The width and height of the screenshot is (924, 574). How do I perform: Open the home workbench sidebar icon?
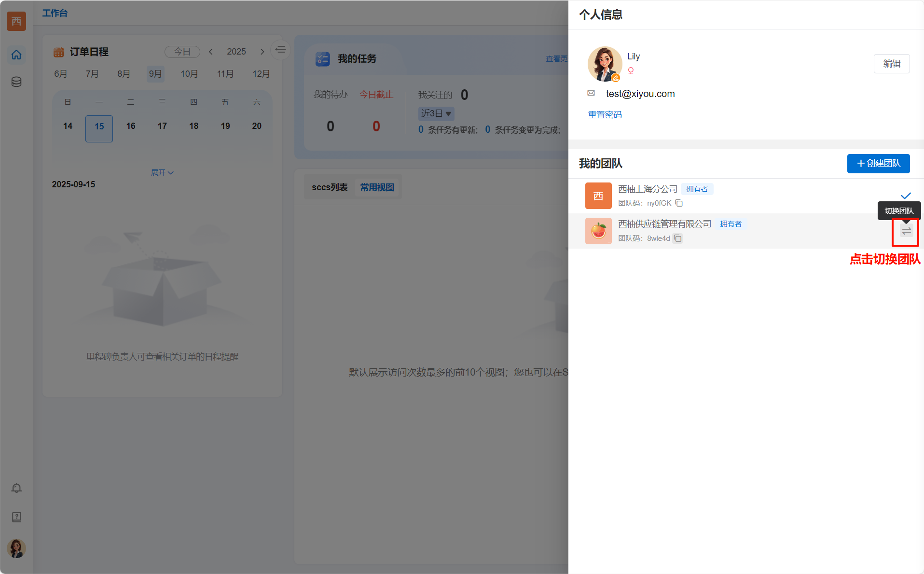pyautogui.click(x=16, y=55)
